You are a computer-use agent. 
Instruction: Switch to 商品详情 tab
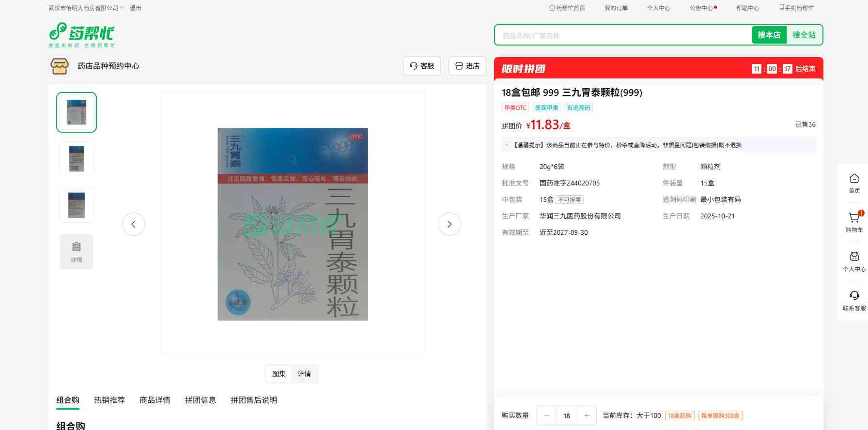pos(155,400)
